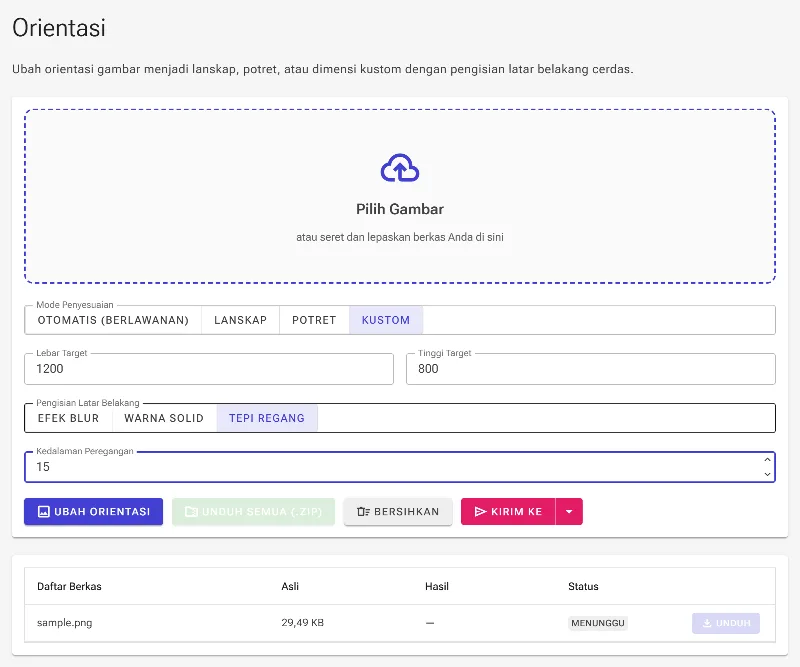Click the download icon for sample.png
Screen dimensions: 800x667
(707, 623)
